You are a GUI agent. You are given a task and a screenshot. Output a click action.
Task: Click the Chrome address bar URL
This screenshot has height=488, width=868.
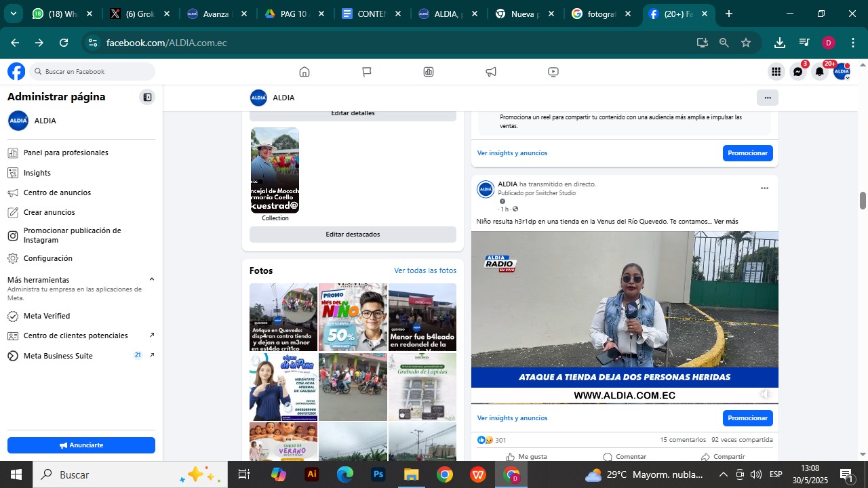pyautogui.click(x=166, y=43)
